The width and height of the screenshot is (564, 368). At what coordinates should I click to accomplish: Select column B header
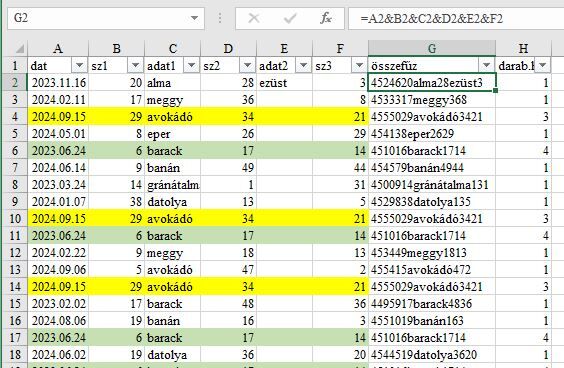[117, 48]
